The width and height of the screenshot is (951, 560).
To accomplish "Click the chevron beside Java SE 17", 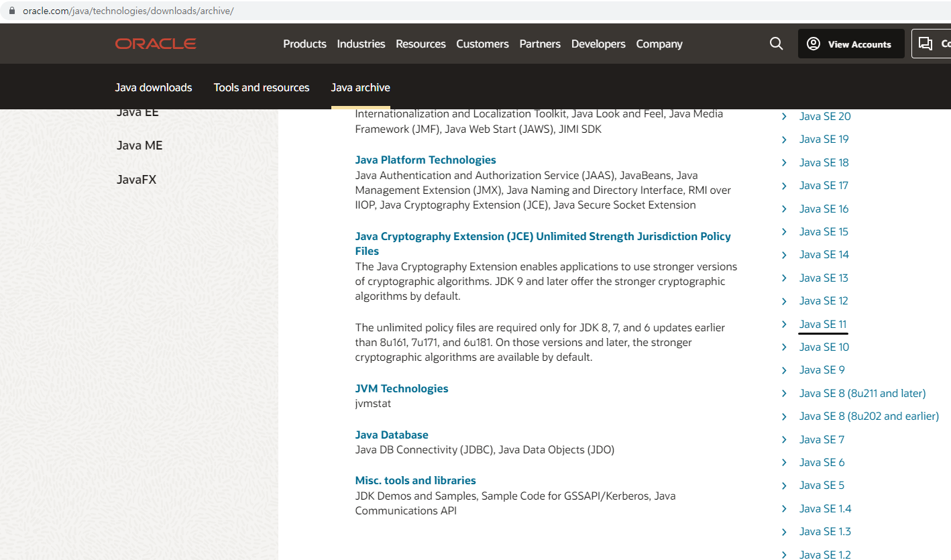I will tap(784, 185).
